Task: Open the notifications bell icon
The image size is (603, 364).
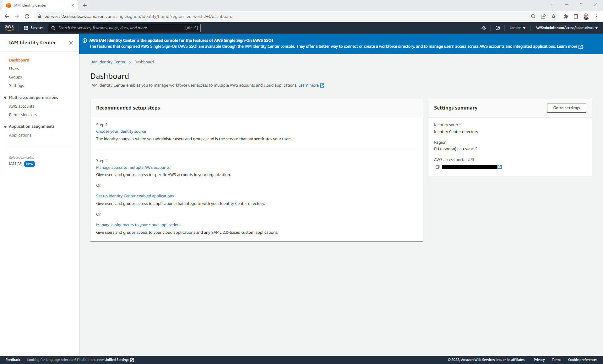Action: click(x=484, y=28)
